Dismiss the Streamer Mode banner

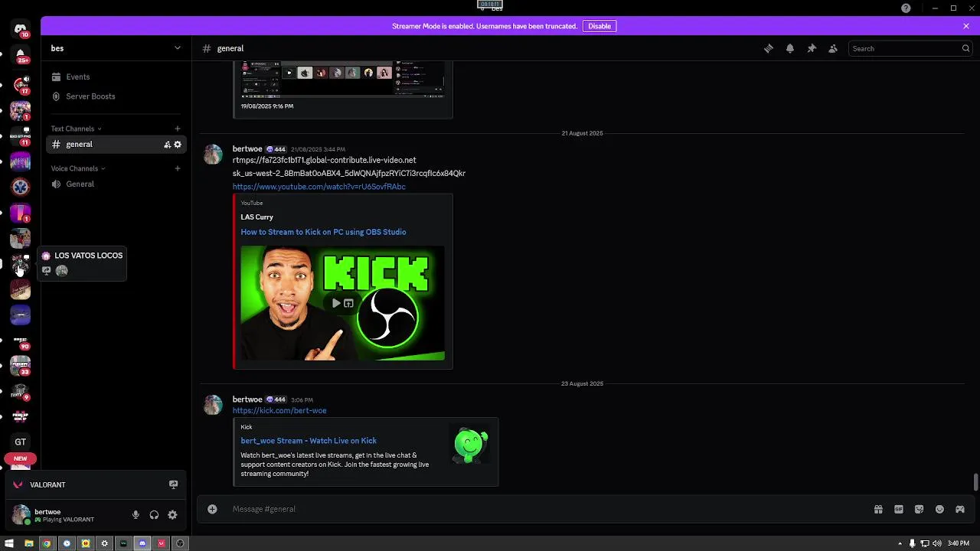pos(966,26)
